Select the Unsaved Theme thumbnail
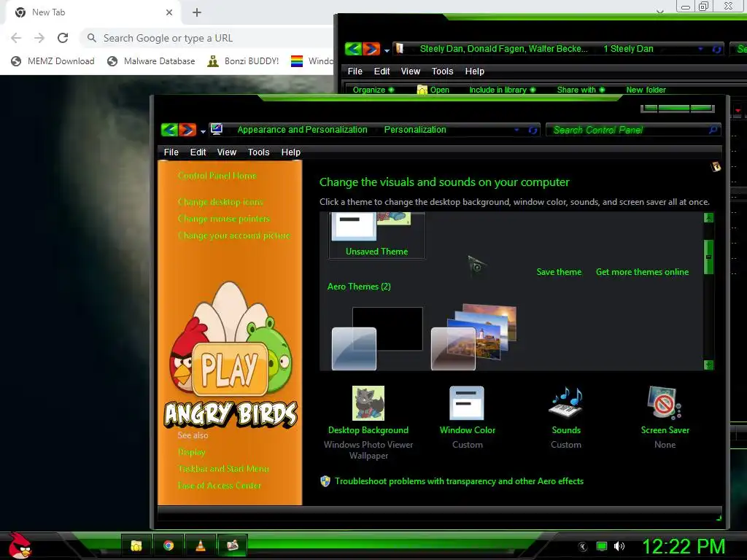 tap(376, 236)
